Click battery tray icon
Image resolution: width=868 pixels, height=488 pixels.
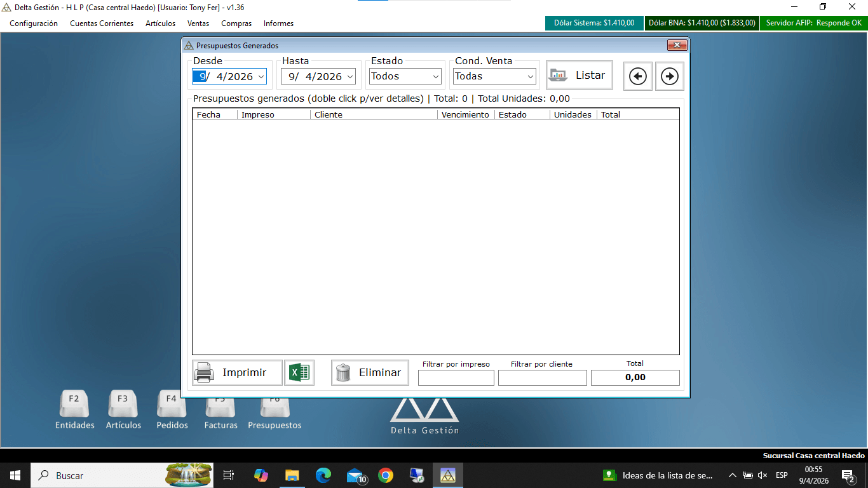point(748,475)
